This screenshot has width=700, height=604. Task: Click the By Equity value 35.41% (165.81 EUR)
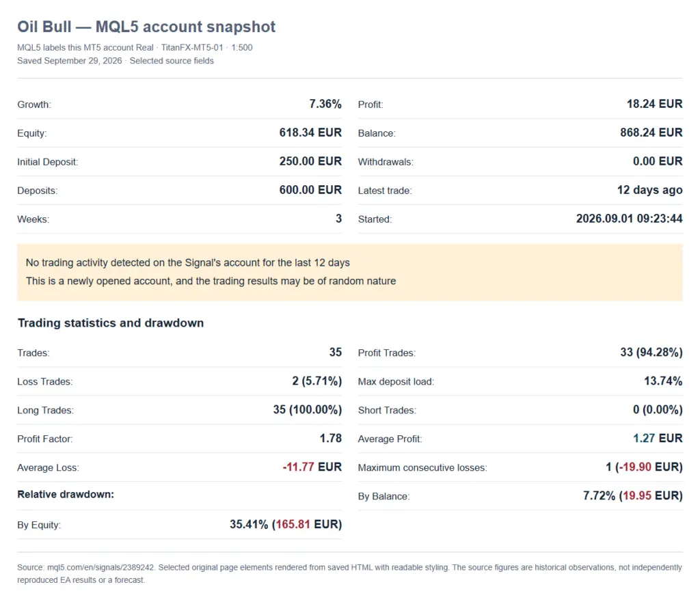286,524
